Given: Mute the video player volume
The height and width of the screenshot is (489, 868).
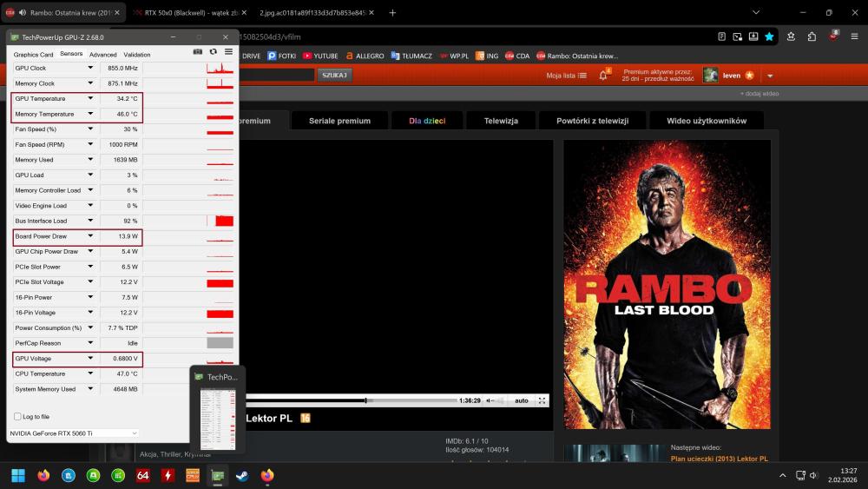Looking at the screenshot, I should coord(490,400).
